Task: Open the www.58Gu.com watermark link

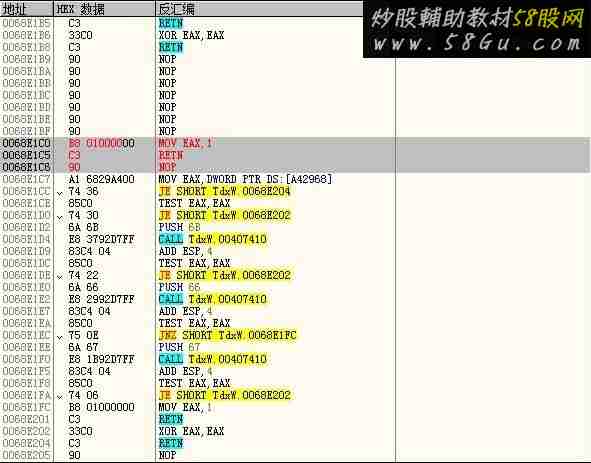Action: pos(477,43)
